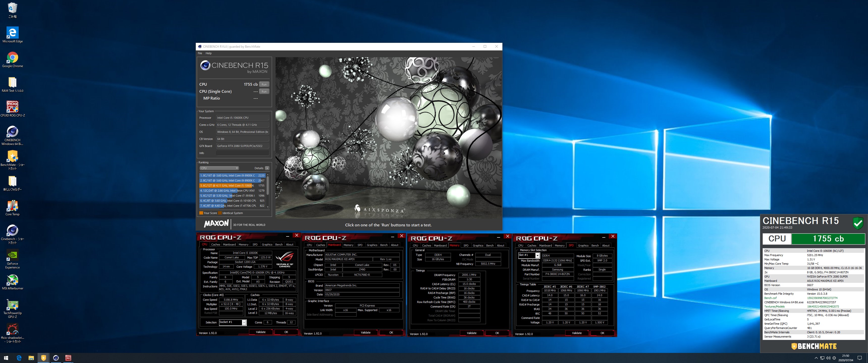Open the Socket #1 selection dropdown
Screen dimensions: 868x363
[232, 322]
